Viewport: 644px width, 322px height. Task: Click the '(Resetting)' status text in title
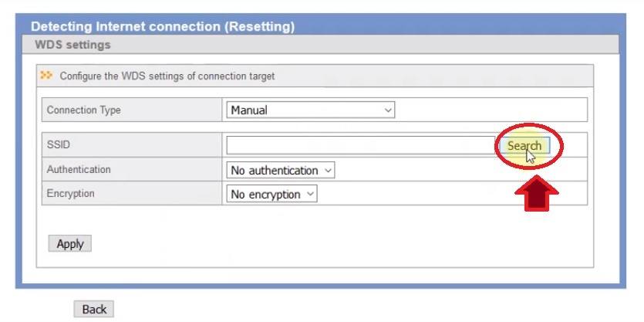pyautogui.click(x=259, y=27)
